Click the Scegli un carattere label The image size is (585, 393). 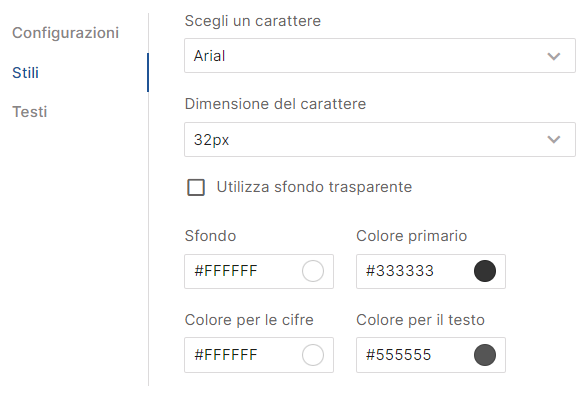(x=253, y=21)
